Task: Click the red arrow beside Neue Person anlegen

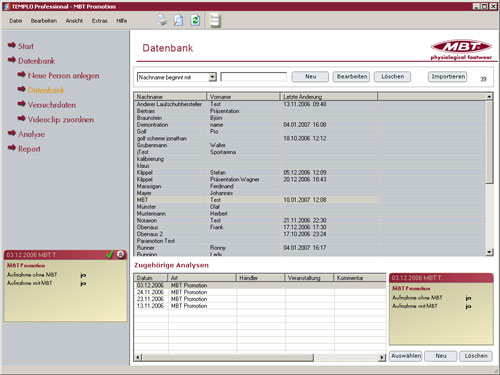Action: pos(22,74)
